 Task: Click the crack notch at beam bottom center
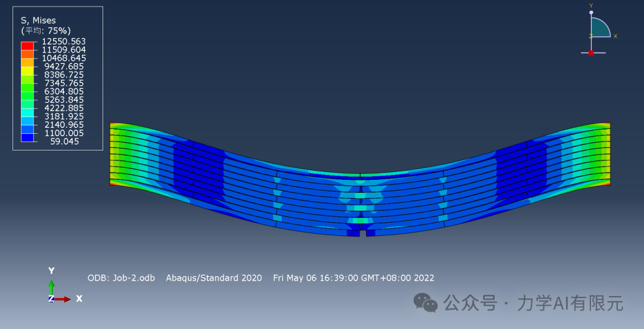tap(363, 233)
